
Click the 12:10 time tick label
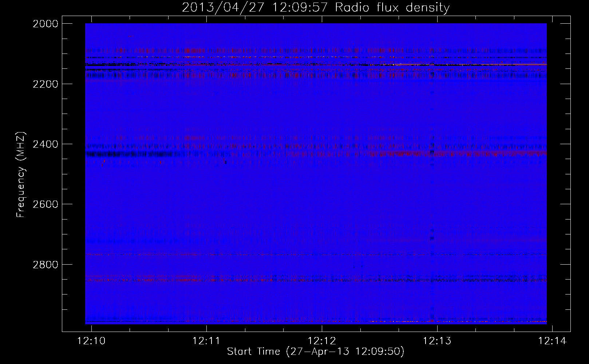click(x=91, y=341)
